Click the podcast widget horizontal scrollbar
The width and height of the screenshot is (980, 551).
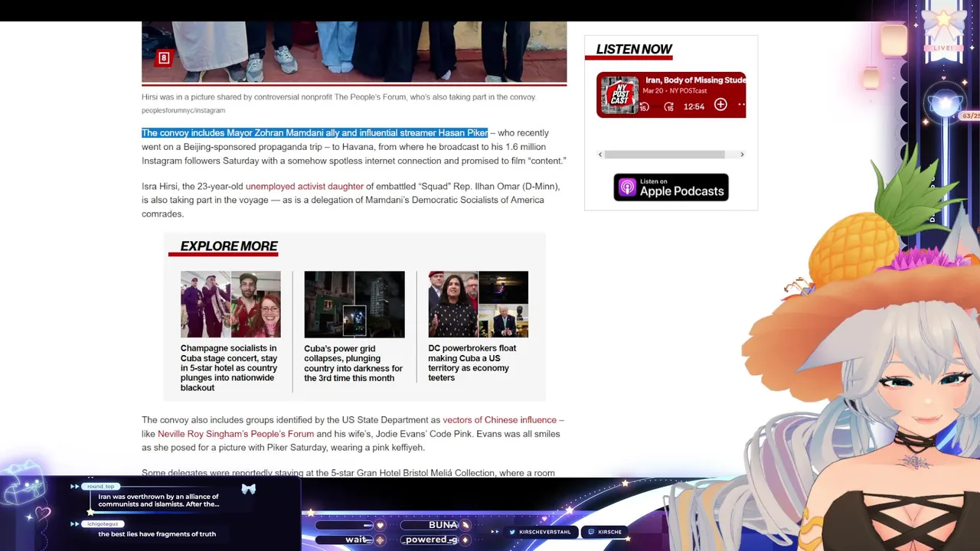click(x=665, y=155)
